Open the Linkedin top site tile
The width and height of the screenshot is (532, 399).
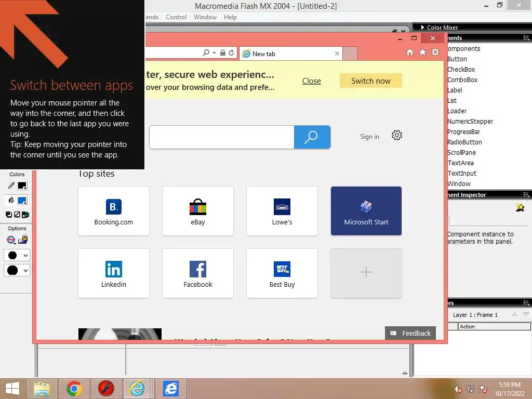click(x=114, y=273)
